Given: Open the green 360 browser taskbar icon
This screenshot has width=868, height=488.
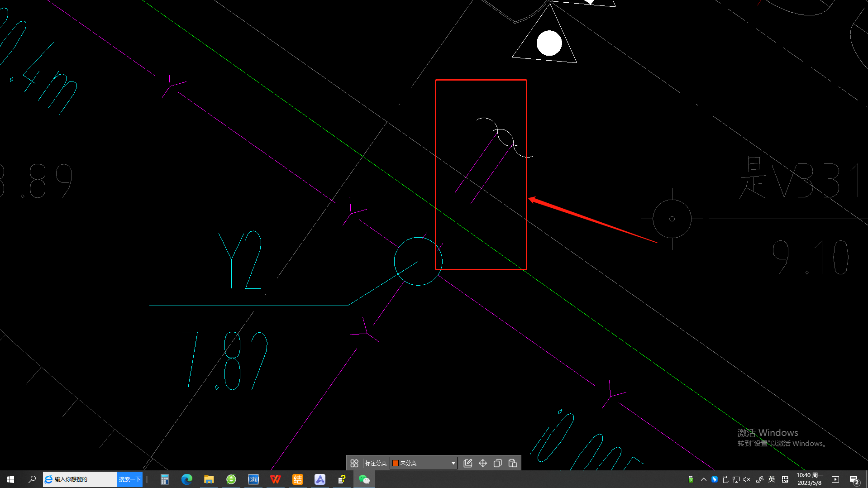Looking at the screenshot, I should pyautogui.click(x=231, y=479).
